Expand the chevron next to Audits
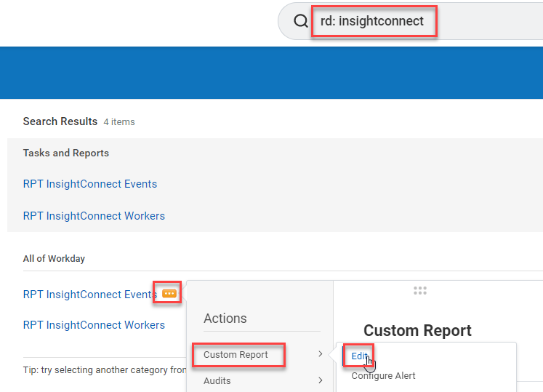 tap(321, 380)
